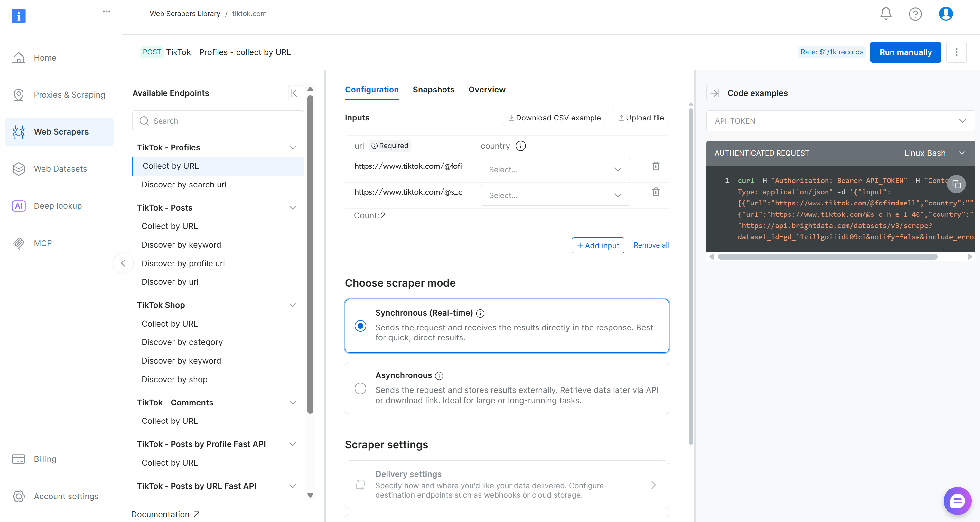Open the notifications bell
The image size is (980, 522).
886,14
